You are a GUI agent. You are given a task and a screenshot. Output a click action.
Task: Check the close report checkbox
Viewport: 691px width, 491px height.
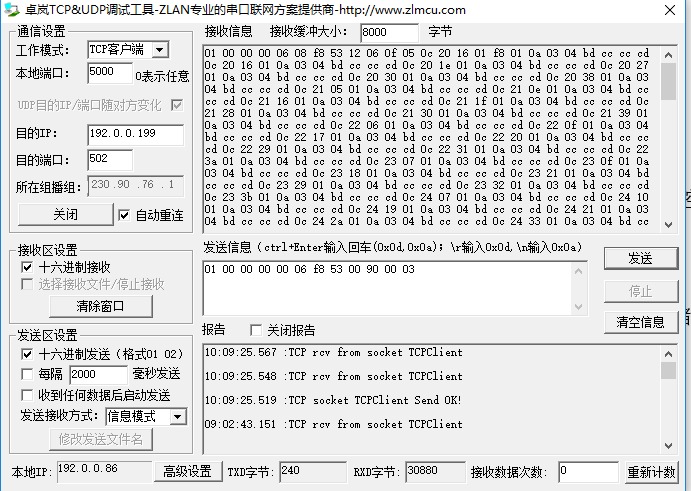point(256,330)
